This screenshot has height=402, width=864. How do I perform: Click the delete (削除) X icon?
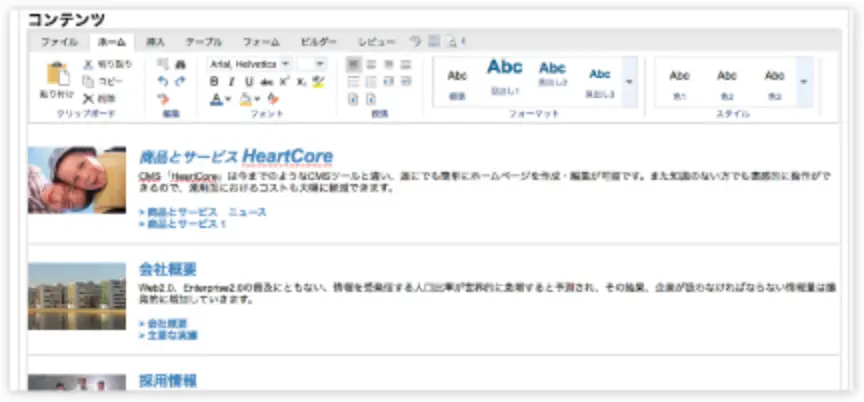coord(88,98)
